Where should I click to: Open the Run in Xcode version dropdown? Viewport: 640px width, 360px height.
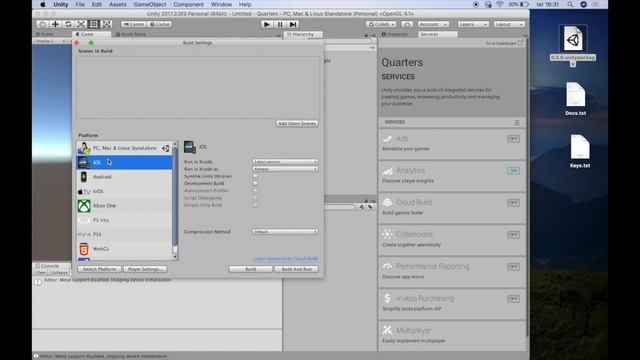285,162
